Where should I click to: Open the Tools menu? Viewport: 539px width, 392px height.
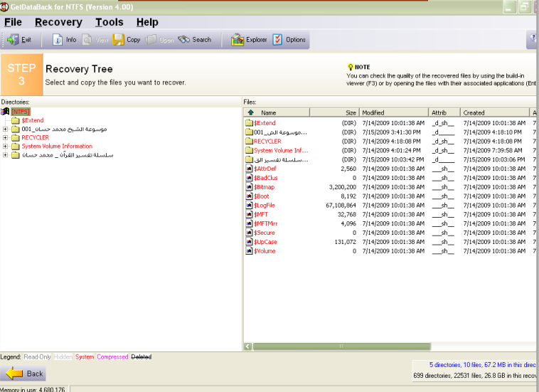pos(110,22)
